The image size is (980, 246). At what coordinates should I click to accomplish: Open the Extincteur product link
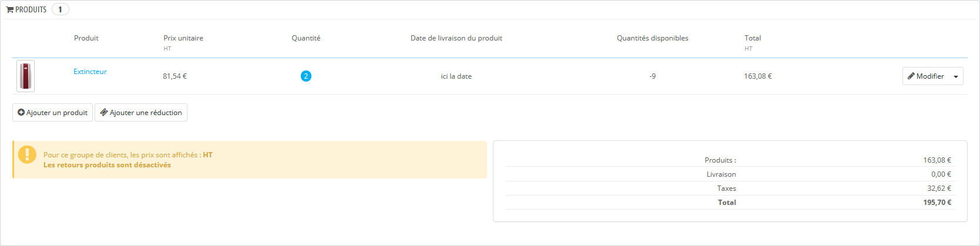point(90,72)
